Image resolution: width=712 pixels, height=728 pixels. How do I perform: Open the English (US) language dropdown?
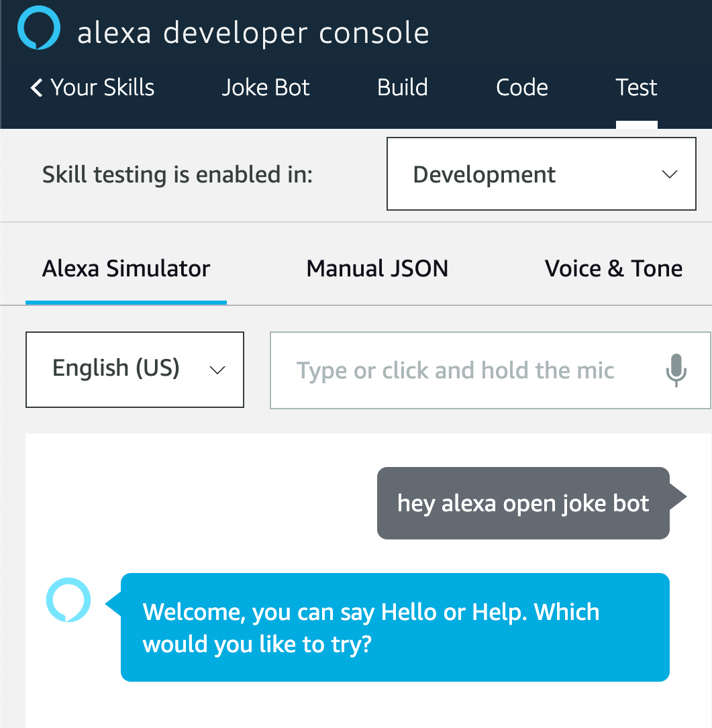point(134,370)
